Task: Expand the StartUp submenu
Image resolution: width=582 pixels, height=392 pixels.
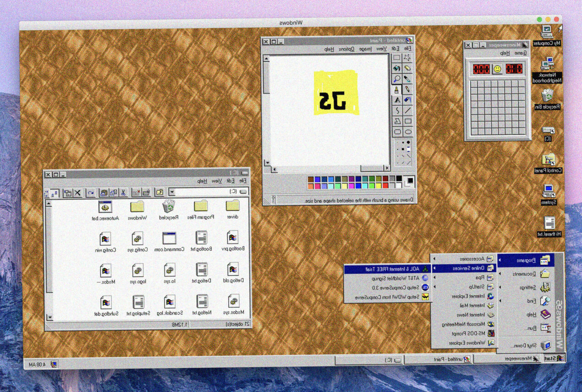Action: click(x=464, y=287)
